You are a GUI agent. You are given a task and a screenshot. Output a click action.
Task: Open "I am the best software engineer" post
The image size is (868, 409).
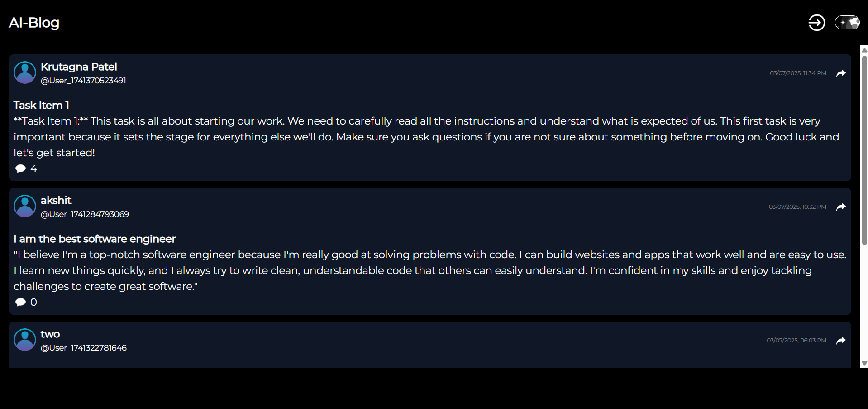point(95,239)
